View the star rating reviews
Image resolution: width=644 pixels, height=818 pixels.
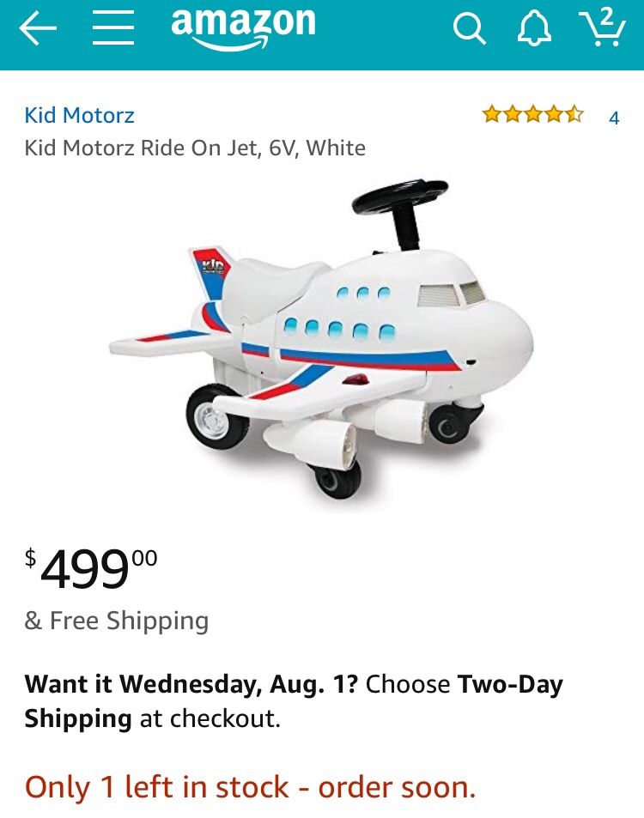pyautogui.click(x=533, y=113)
